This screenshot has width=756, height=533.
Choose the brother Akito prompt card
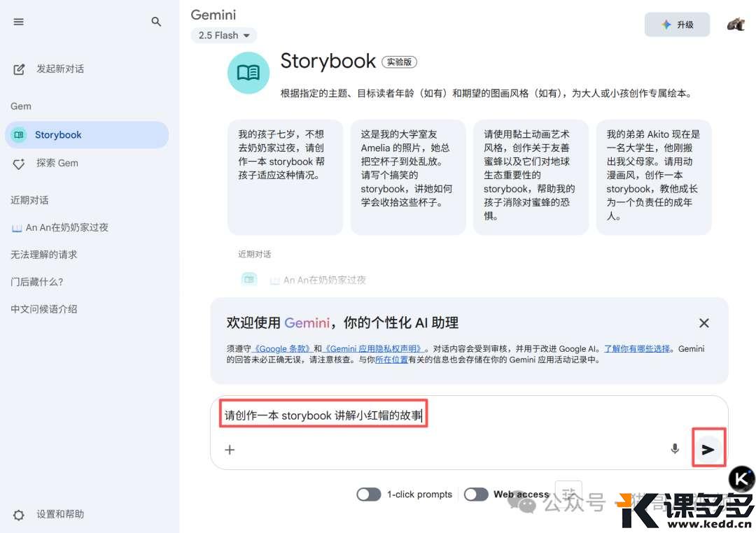click(x=654, y=177)
